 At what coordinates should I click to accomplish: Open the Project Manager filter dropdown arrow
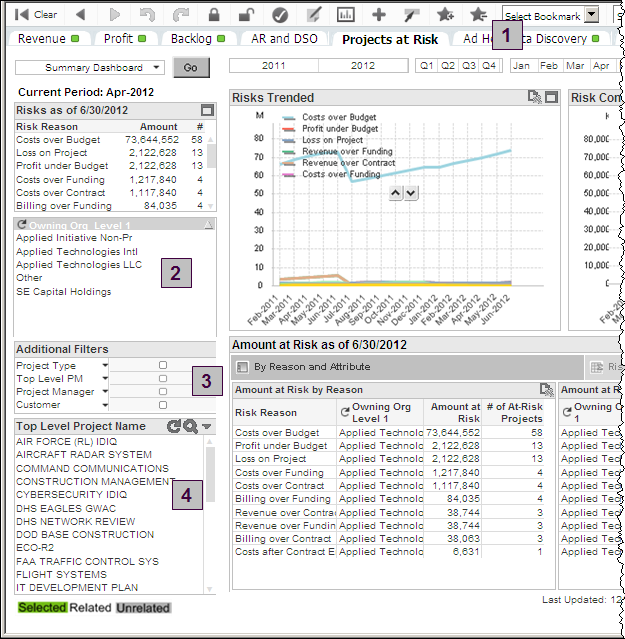tap(102, 392)
